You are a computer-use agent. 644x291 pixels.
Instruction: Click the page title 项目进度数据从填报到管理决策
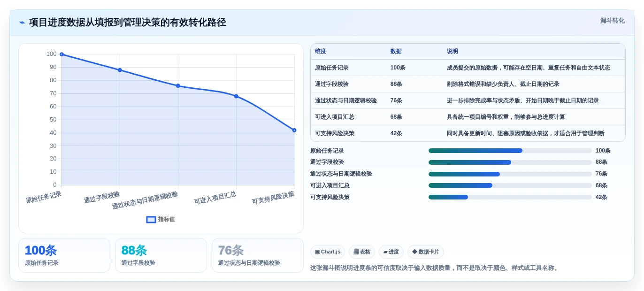point(128,23)
